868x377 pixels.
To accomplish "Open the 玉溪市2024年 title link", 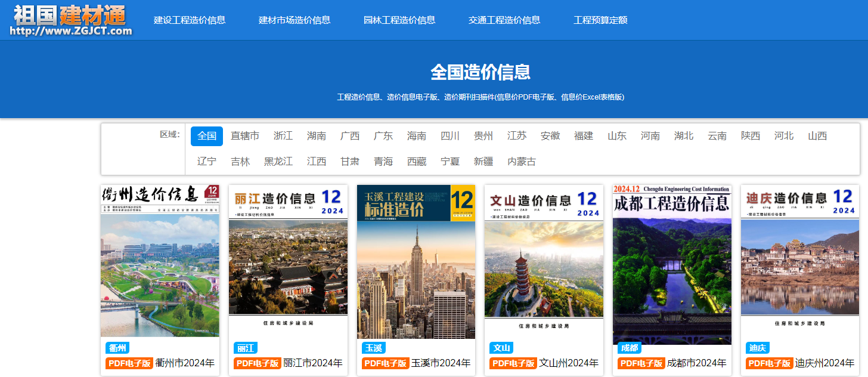I will 441,363.
